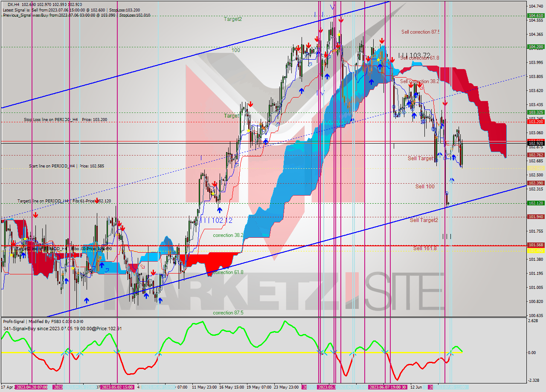The height and width of the screenshot is (392, 546).
Task: Click the Sell correction 61.8 label
Action: pos(419,58)
